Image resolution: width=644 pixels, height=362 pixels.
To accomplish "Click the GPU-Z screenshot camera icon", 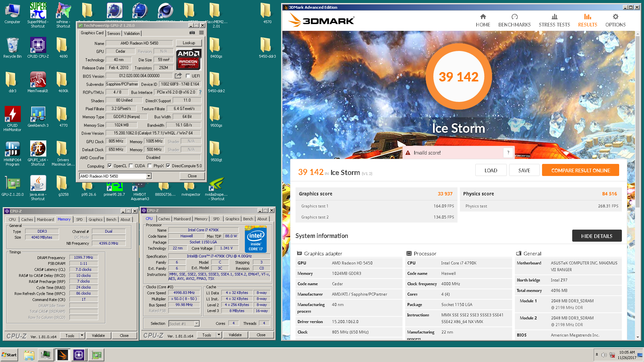I will point(192,33).
